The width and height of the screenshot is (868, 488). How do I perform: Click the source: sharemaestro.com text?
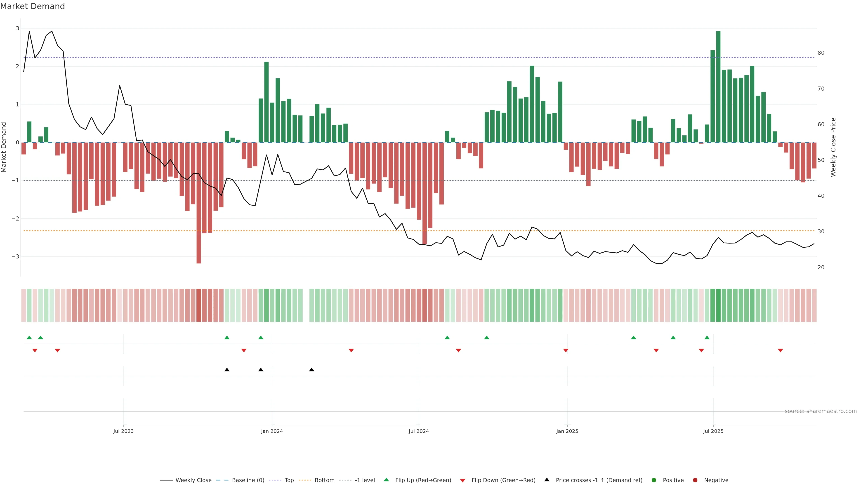[821, 411]
